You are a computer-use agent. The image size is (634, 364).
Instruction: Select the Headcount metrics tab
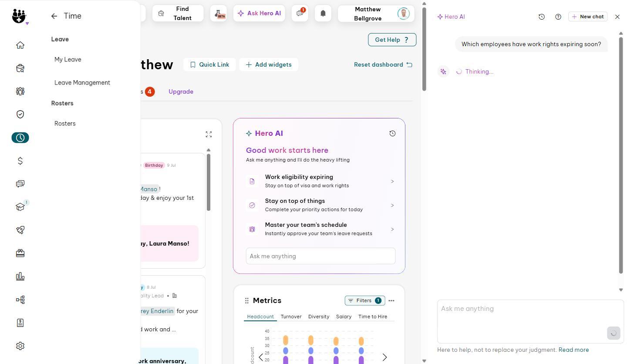click(260, 317)
